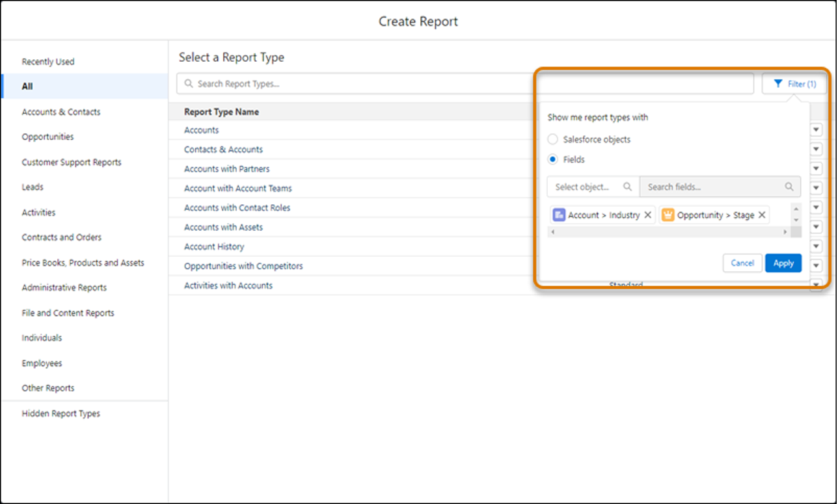Viewport: 838px width, 504px height.
Task: Open dropdown arrow for Accounts with Assets row
Action: pyautogui.click(x=817, y=228)
